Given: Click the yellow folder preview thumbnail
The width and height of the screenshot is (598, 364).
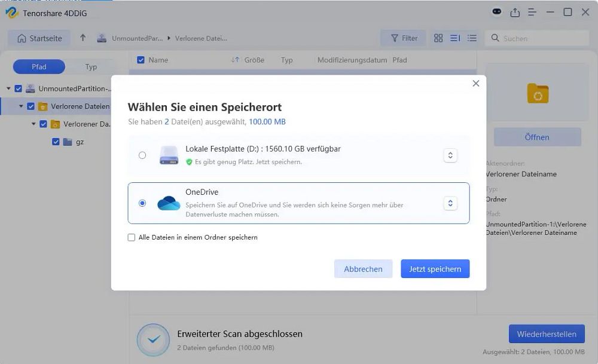Looking at the screenshot, I should tap(538, 93).
